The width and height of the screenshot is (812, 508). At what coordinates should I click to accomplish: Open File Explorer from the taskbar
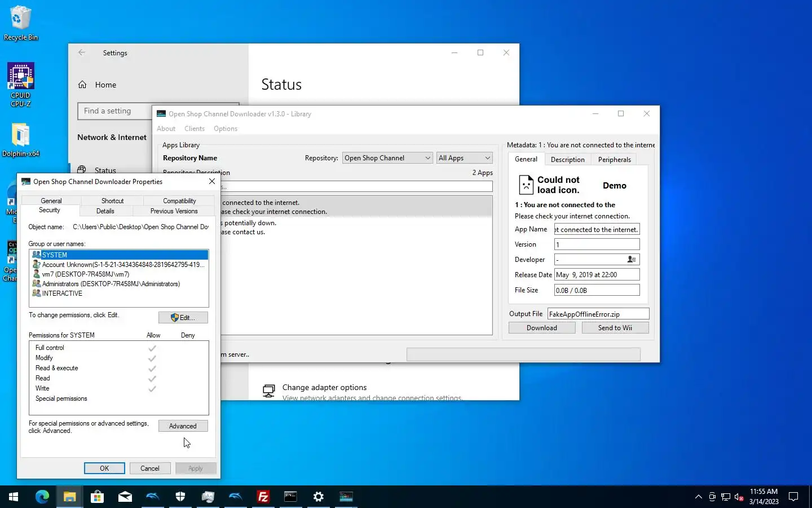coord(69,497)
